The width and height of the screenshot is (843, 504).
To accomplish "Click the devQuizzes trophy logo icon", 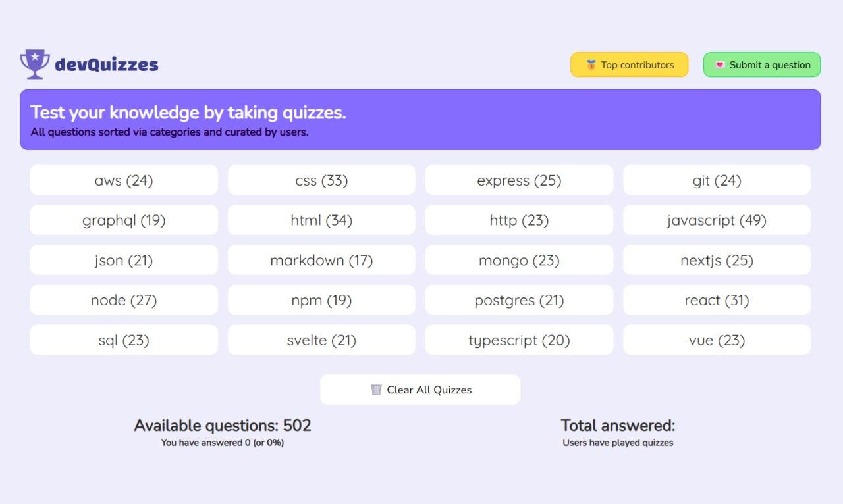I will click(35, 64).
